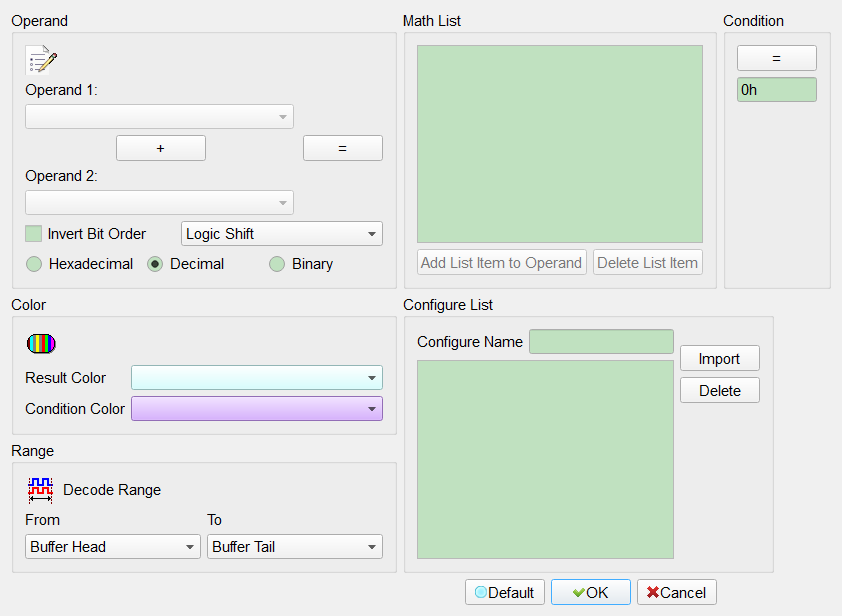Open the Condition Color dropdown
842x616 pixels.
[x=257, y=409]
